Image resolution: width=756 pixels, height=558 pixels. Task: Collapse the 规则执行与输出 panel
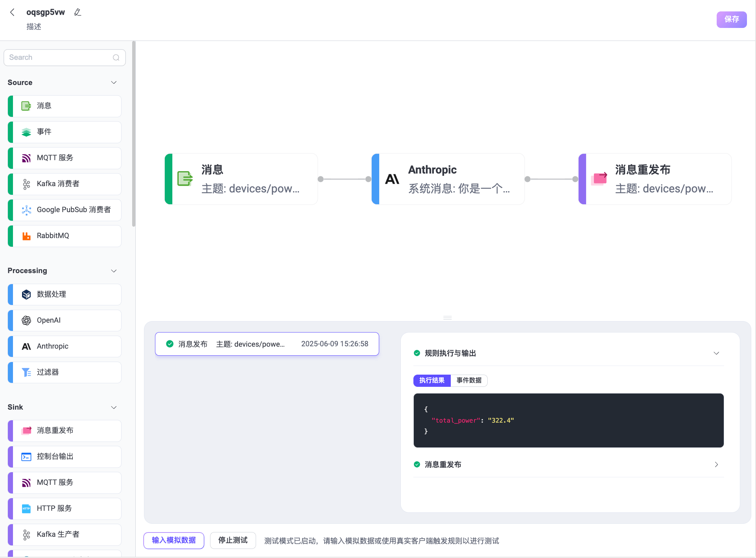click(716, 353)
